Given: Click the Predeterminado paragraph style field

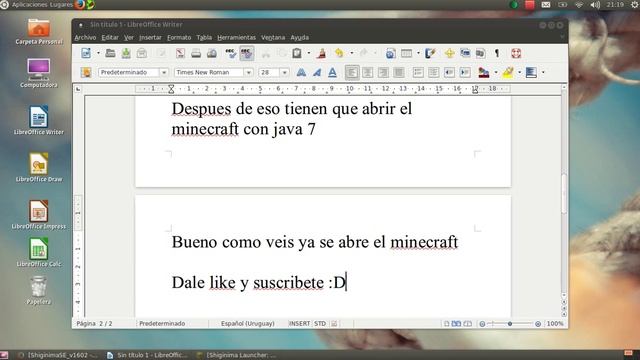Looking at the screenshot, I should (x=129, y=72).
